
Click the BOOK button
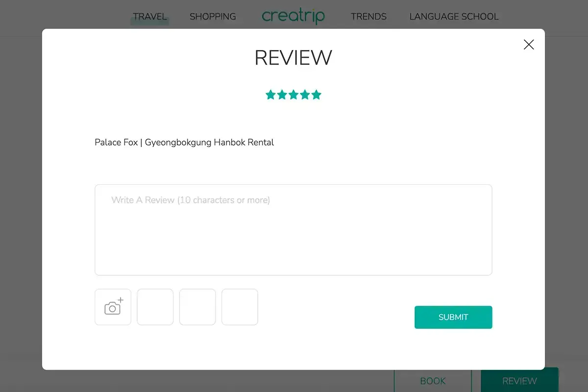[x=433, y=381]
